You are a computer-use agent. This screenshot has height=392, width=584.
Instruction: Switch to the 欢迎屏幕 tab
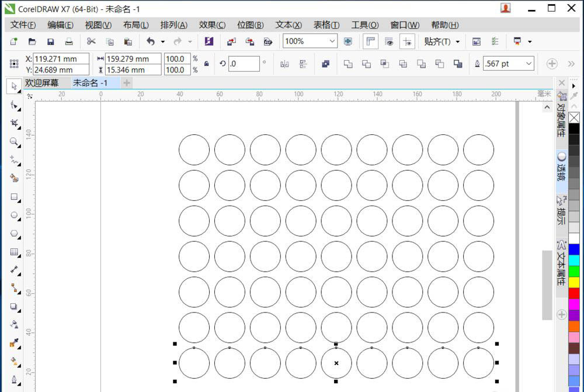click(41, 83)
